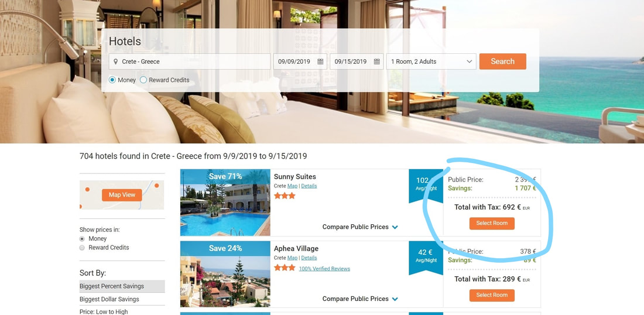Image resolution: width=644 pixels, height=315 pixels.
Task: Select Money radio in search panel
Action: pyautogui.click(x=112, y=80)
